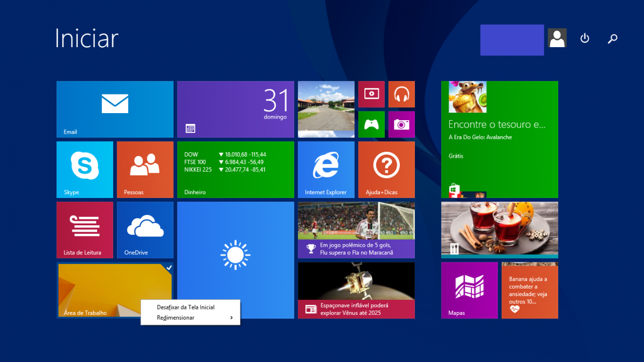Open the Dinheiro stock tile
Image resolution: width=644 pixels, height=362 pixels.
click(236, 169)
